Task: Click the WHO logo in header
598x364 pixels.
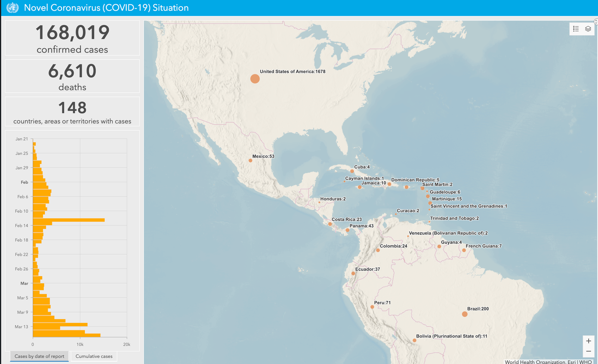Action: point(12,8)
